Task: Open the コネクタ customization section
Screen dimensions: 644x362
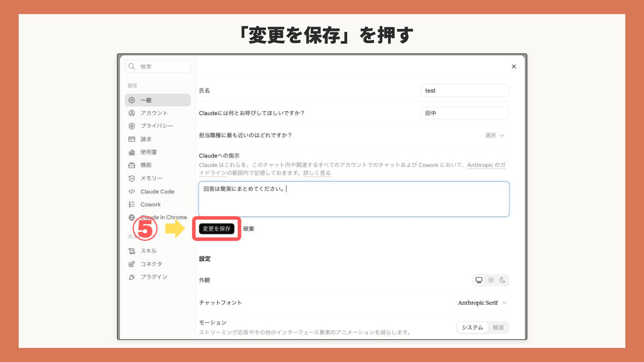Action: [x=158, y=264]
